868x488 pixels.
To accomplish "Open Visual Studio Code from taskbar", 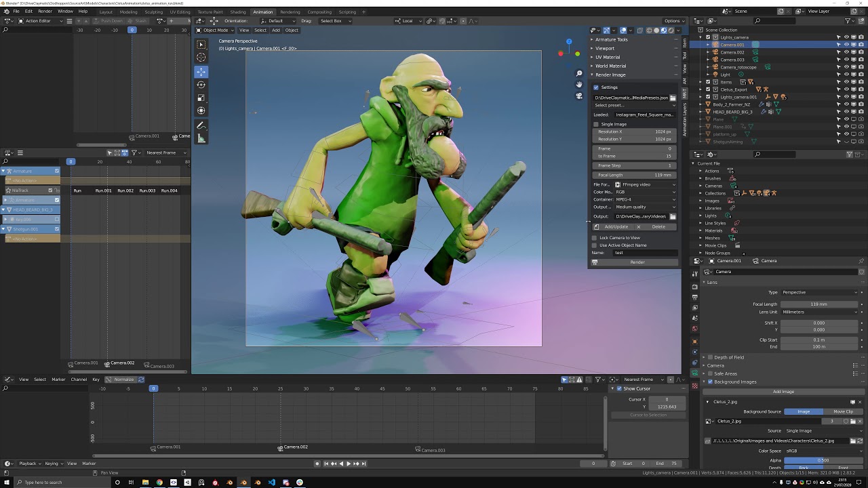I will pyautogui.click(x=272, y=482).
